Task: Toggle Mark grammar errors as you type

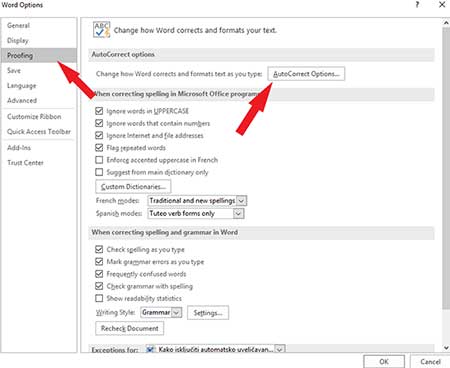Action: click(x=99, y=261)
